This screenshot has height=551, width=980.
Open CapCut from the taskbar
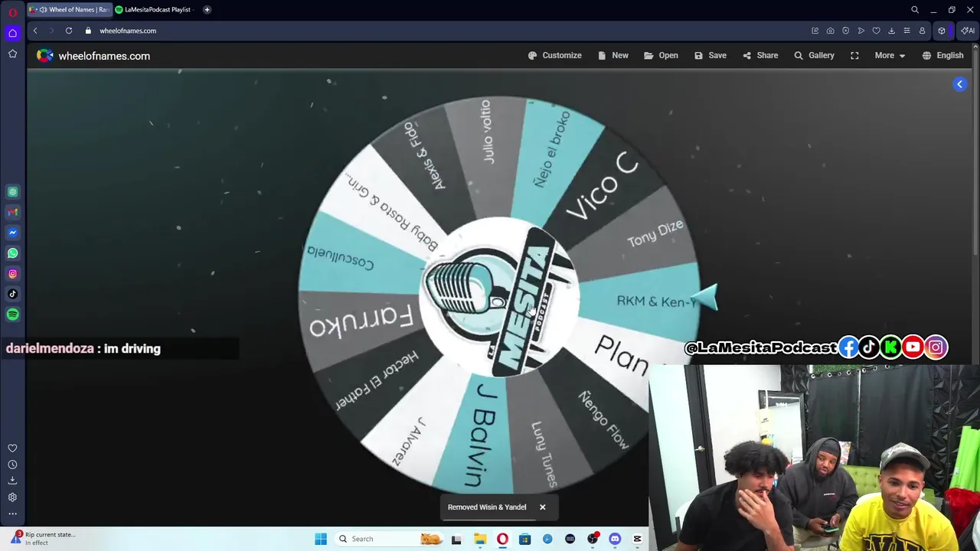[x=637, y=539]
